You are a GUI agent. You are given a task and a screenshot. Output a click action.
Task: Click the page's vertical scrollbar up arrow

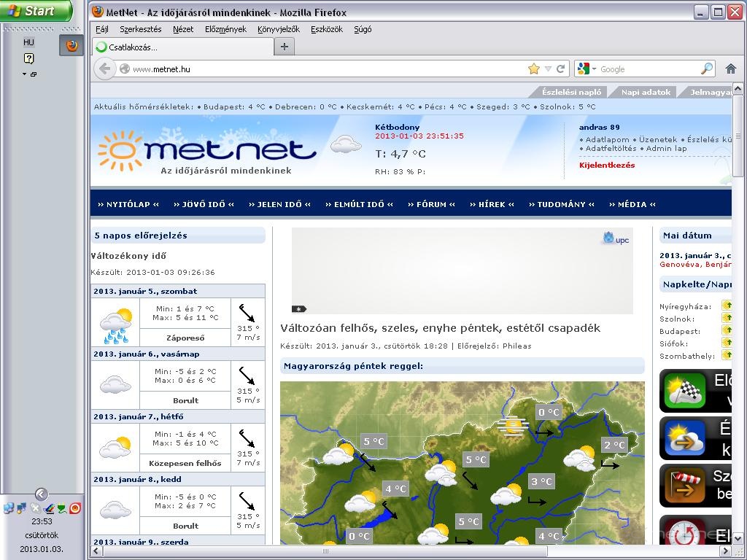738,90
